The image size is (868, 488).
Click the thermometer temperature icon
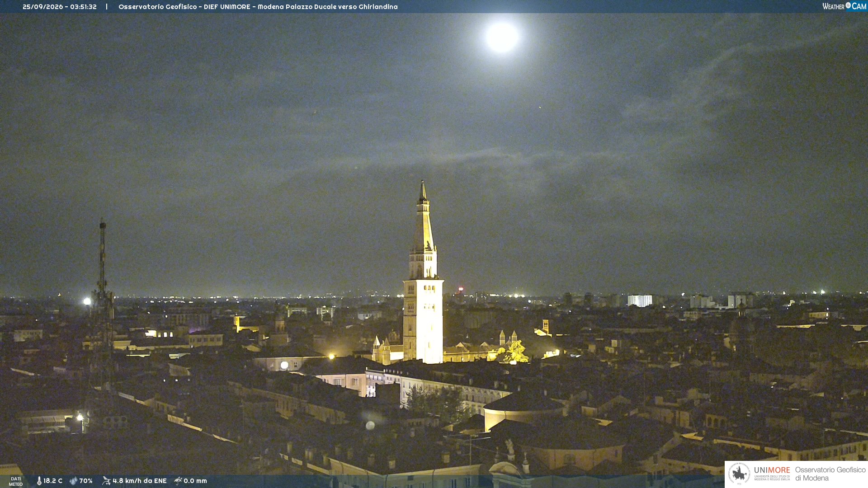(x=39, y=481)
